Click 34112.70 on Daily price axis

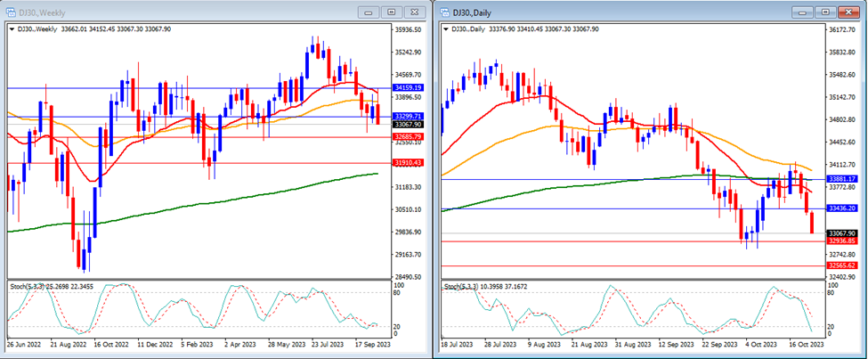pyautogui.click(x=844, y=165)
